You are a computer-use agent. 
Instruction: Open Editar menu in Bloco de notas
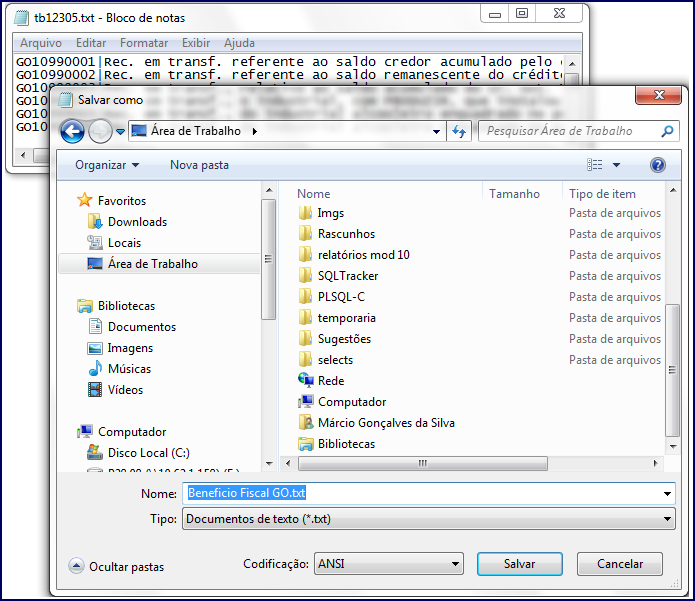91,43
